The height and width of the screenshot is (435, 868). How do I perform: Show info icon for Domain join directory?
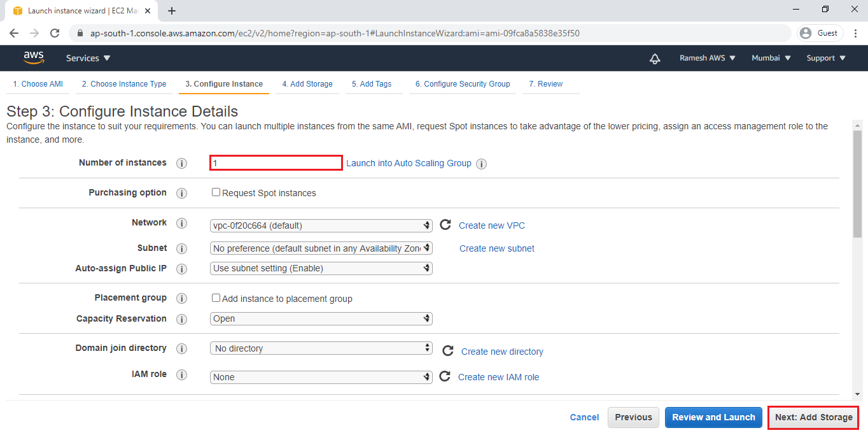click(x=181, y=348)
